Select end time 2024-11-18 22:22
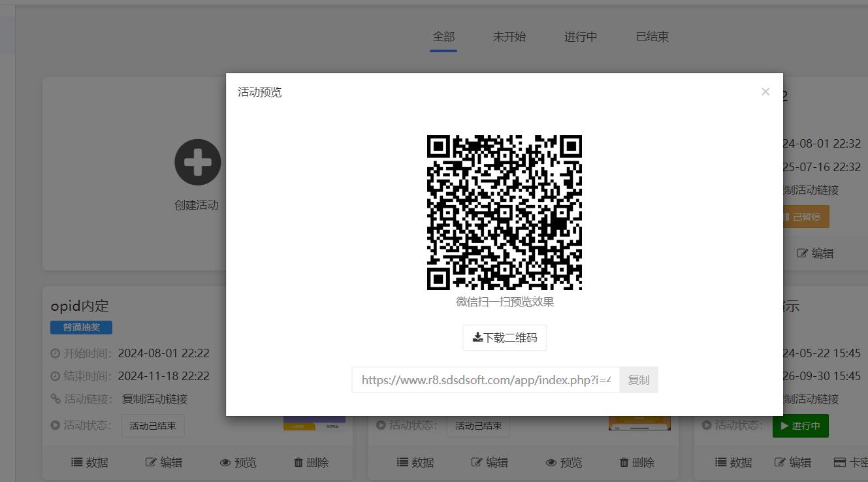 (163, 376)
